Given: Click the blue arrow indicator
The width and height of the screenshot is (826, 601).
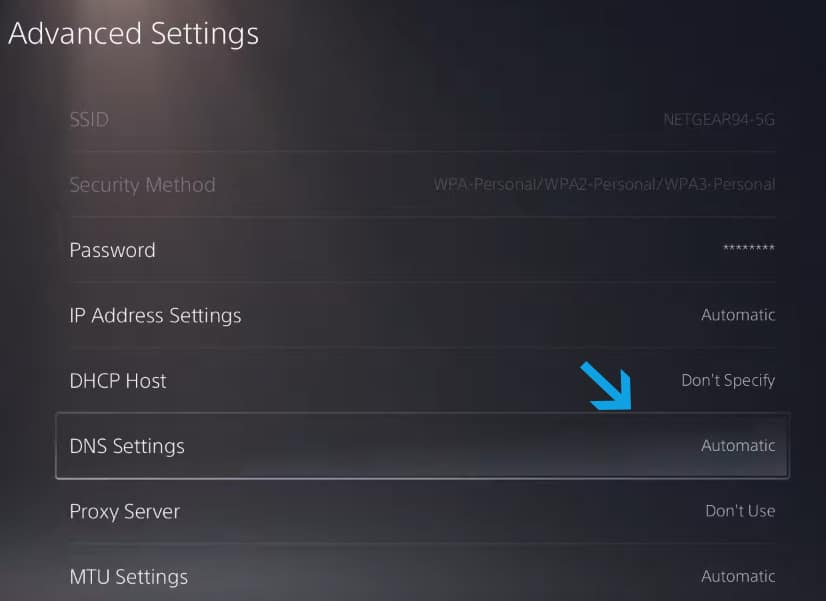Looking at the screenshot, I should pos(607,385).
